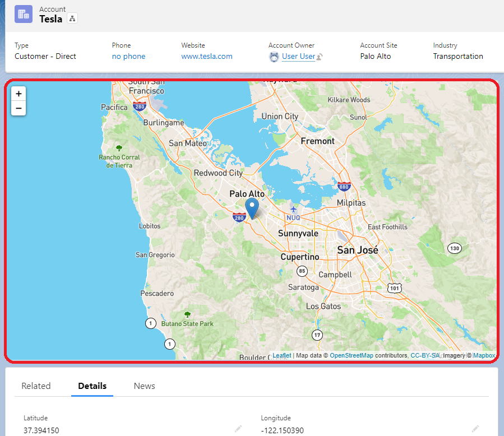Image resolution: width=504 pixels, height=436 pixels.
Task: Click the Pacifica label on map
Action: tap(114, 107)
